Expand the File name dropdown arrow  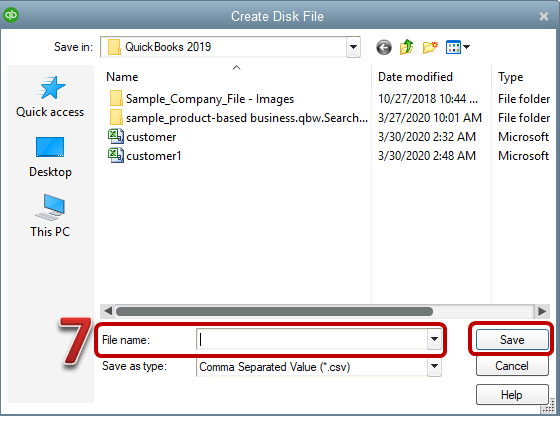click(x=434, y=339)
